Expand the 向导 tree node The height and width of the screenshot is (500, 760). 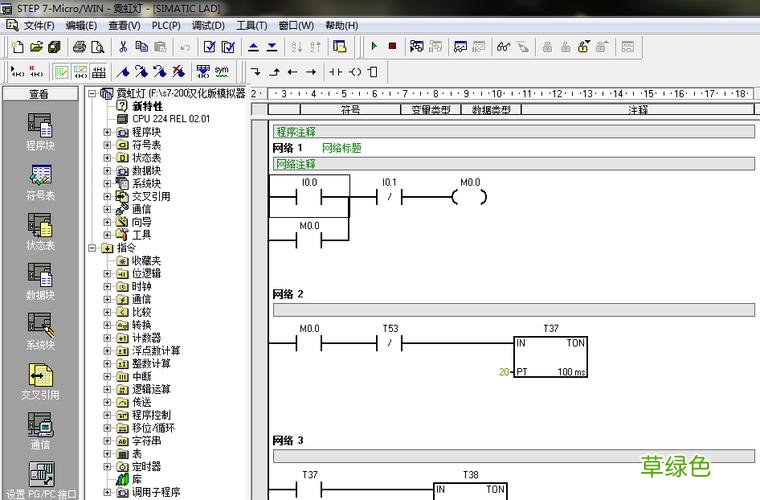point(107,222)
